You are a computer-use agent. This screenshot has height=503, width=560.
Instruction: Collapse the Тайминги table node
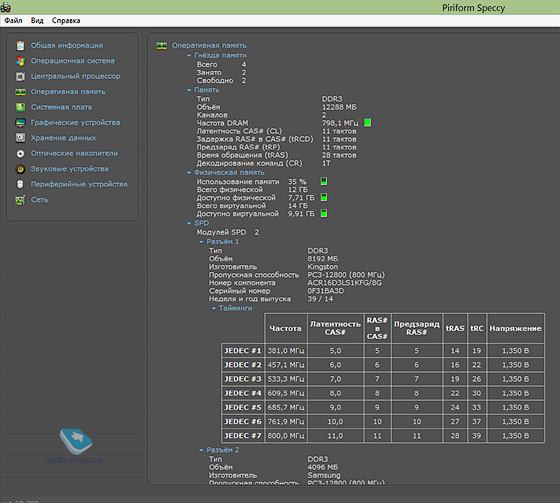[214, 308]
